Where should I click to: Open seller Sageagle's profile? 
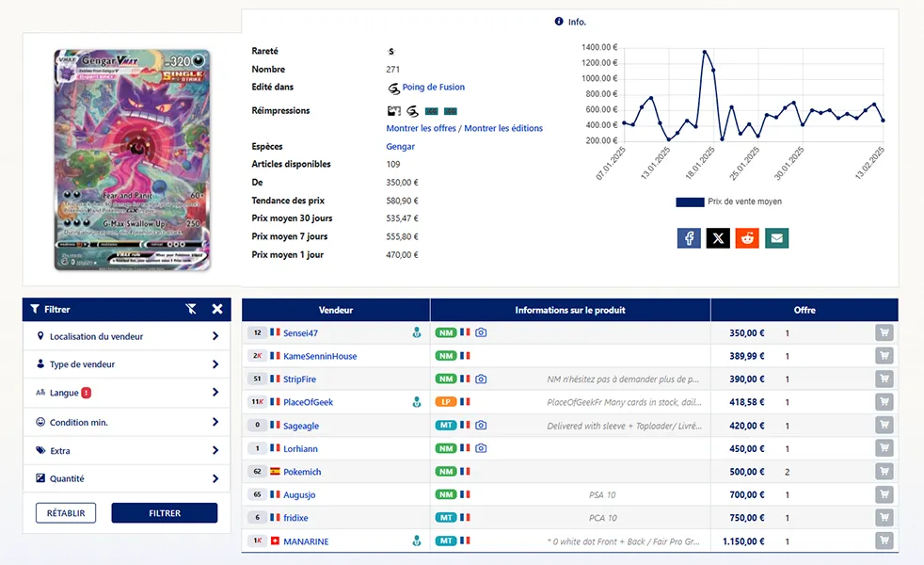(301, 426)
